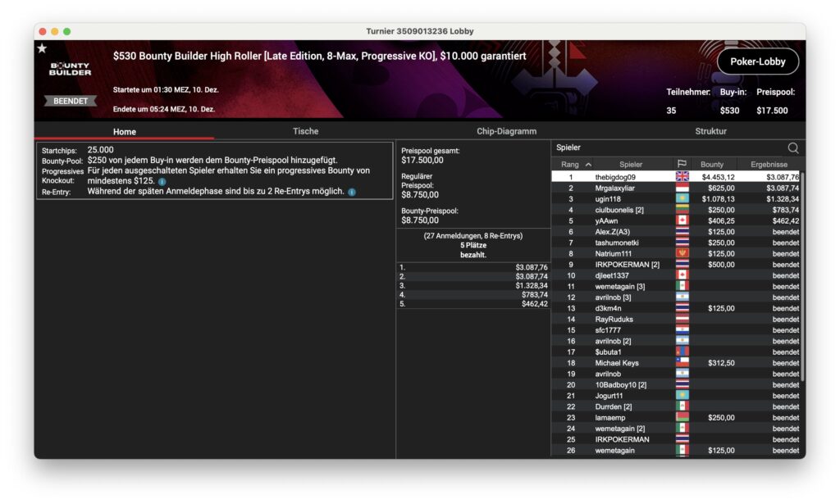Image resolution: width=840 pixels, height=504 pixels.
Task: Click yAAwn's country flag
Action: click(x=682, y=220)
